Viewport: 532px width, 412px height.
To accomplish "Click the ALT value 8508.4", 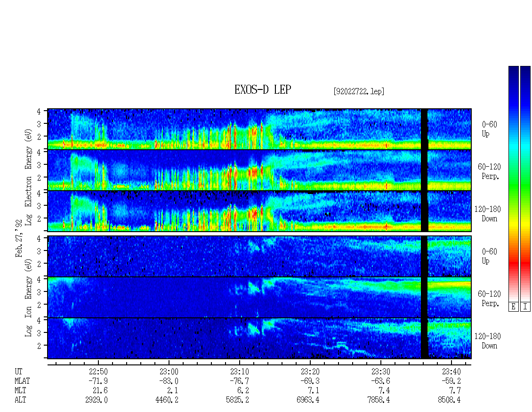I will point(449,400).
